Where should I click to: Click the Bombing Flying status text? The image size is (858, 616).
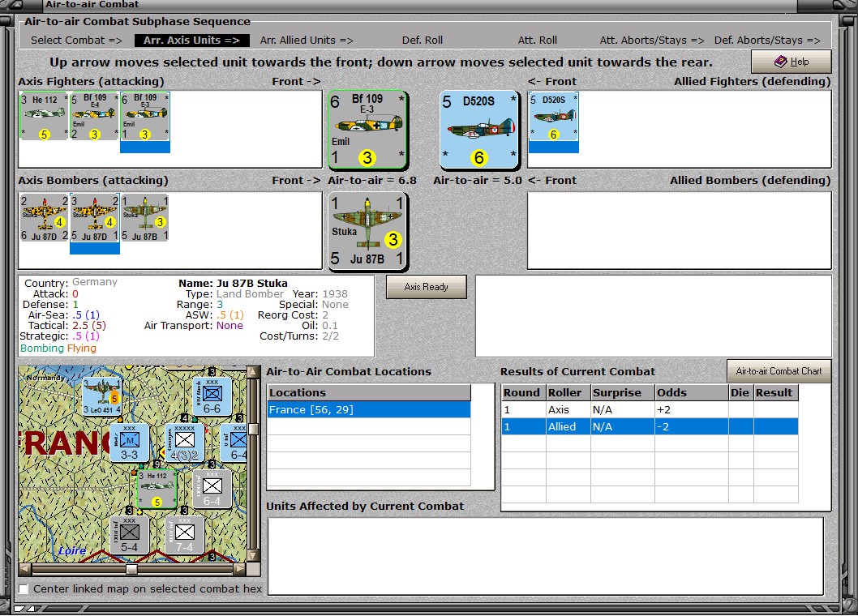click(58, 349)
